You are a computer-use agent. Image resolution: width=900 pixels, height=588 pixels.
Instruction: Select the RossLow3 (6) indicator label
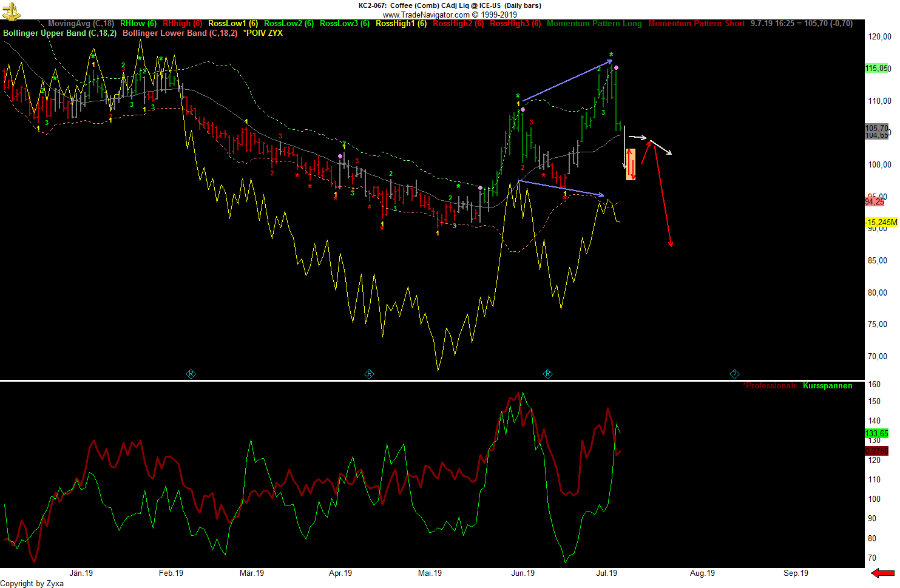click(345, 24)
